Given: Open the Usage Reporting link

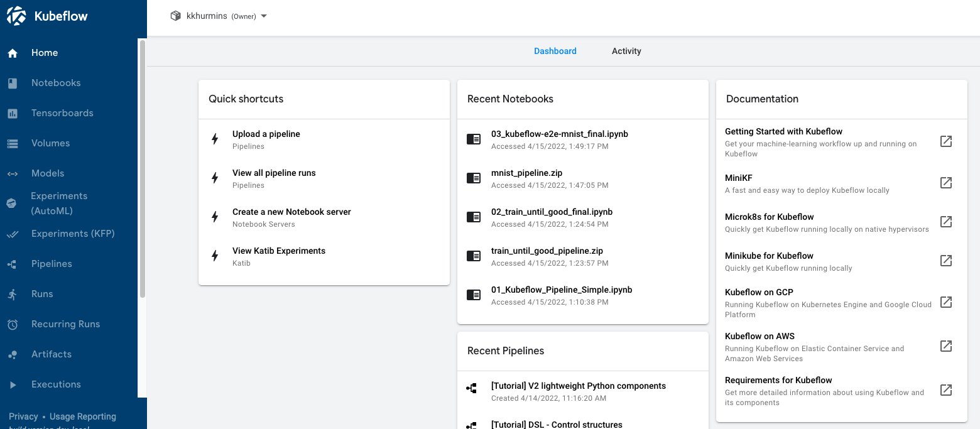Looking at the screenshot, I should pos(83,416).
